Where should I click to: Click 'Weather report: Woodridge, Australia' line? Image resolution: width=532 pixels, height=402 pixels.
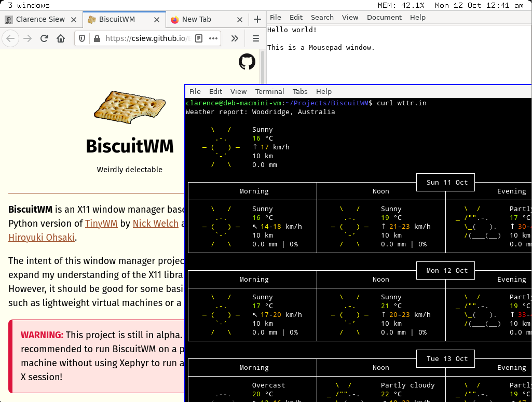point(260,112)
